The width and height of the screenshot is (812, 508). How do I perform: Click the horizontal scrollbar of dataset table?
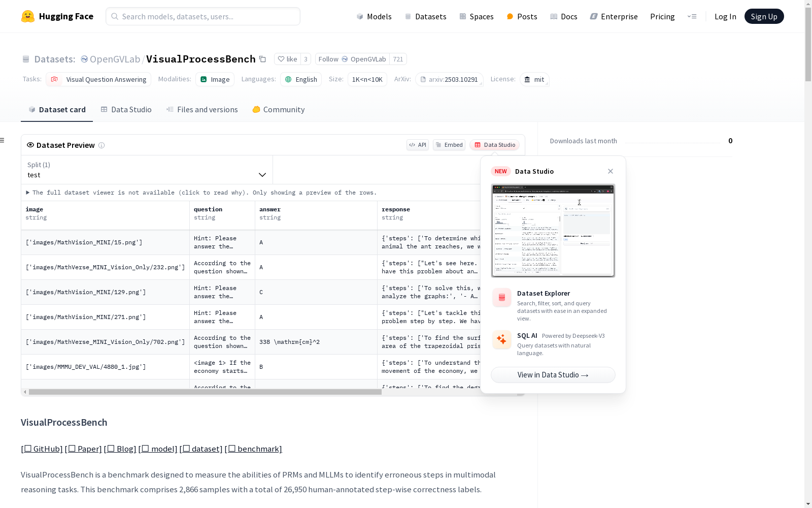click(205, 392)
